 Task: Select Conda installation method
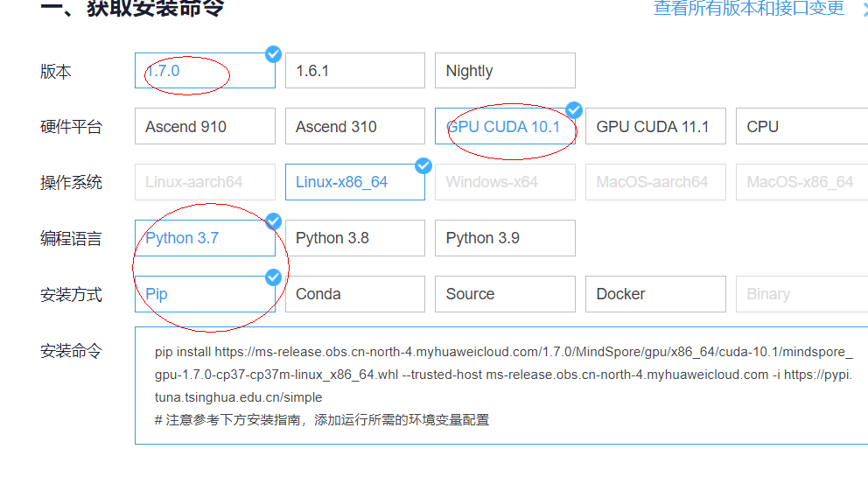click(x=354, y=294)
